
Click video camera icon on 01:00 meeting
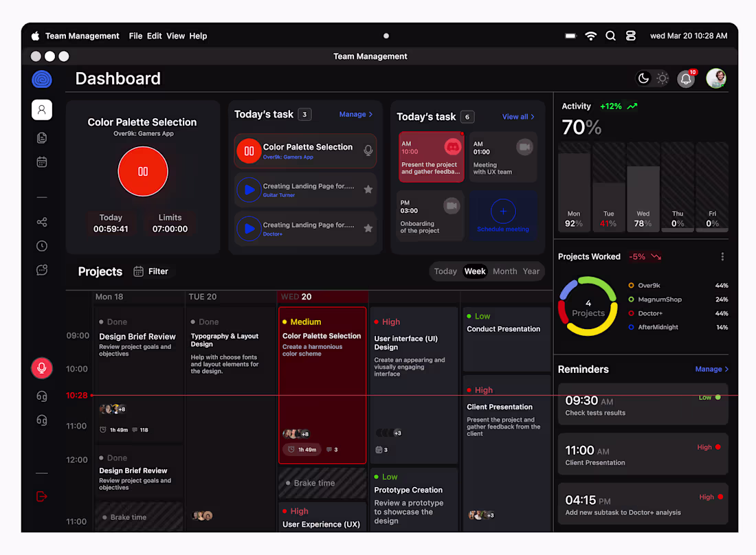click(x=524, y=147)
